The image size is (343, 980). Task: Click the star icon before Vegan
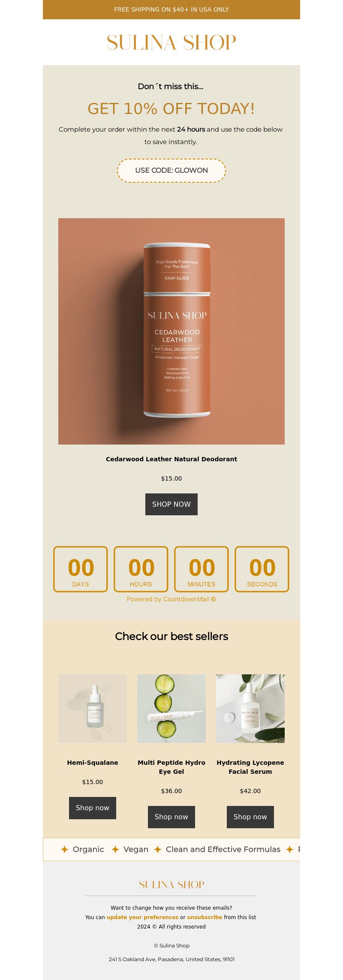click(115, 849)
